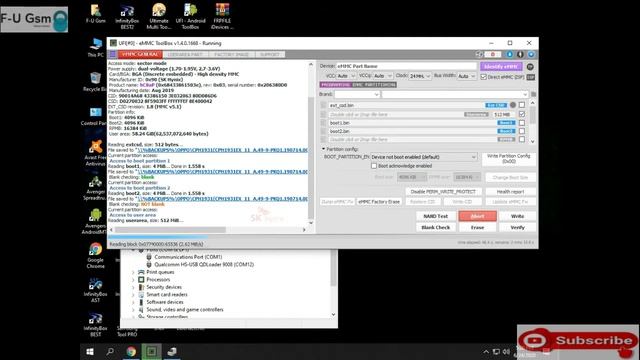Open the InfinityBox BEST2 desktop shortcut
Screen dimensions: 640x360
click(x=127, y=16)
